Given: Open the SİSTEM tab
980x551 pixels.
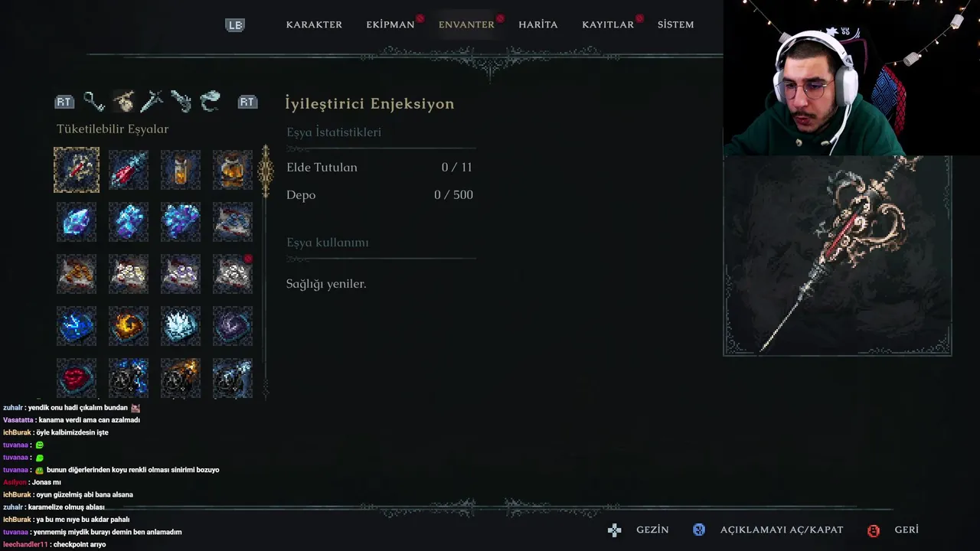Looking at the screenshot, I should (675, 24).
